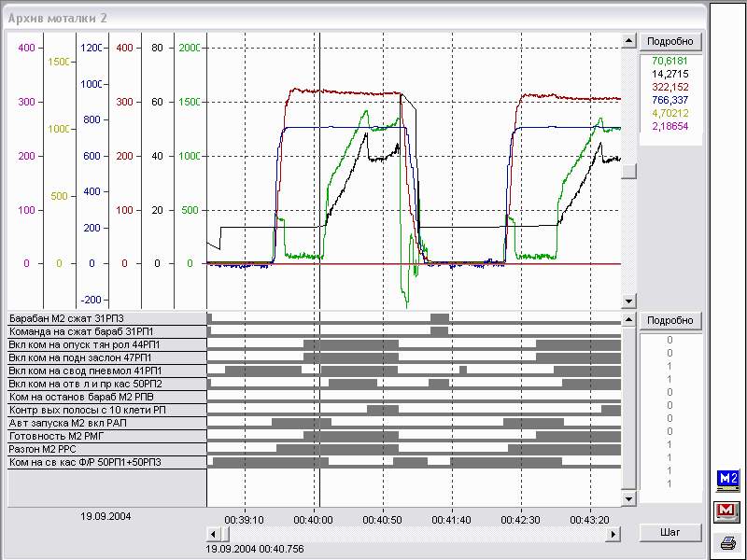The height and width of the screenshot is (560, 747).
Task: Click the green 70,6181 legend value
Action: click(x=670, y=60)
